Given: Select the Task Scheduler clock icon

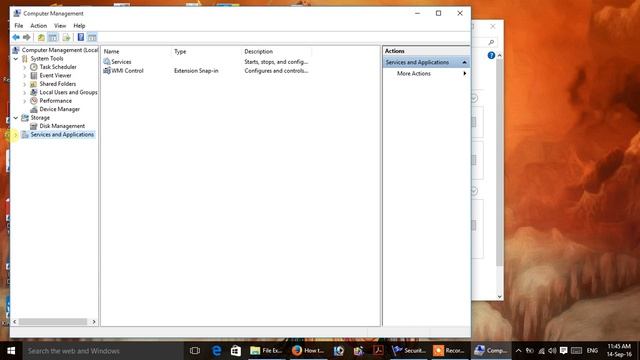Looking at the screenshot, I should [34, 67].
